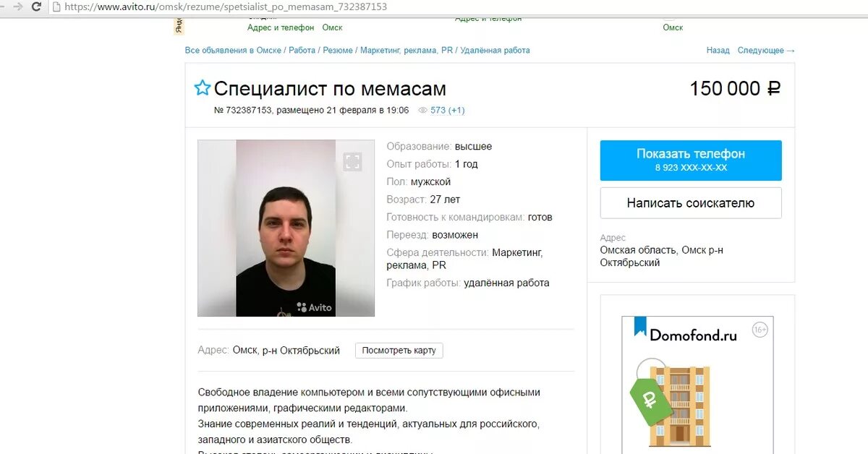Click Посмотреть карту button
The height and width of the screenshot is (454, 868).
[x=399, y=350]
